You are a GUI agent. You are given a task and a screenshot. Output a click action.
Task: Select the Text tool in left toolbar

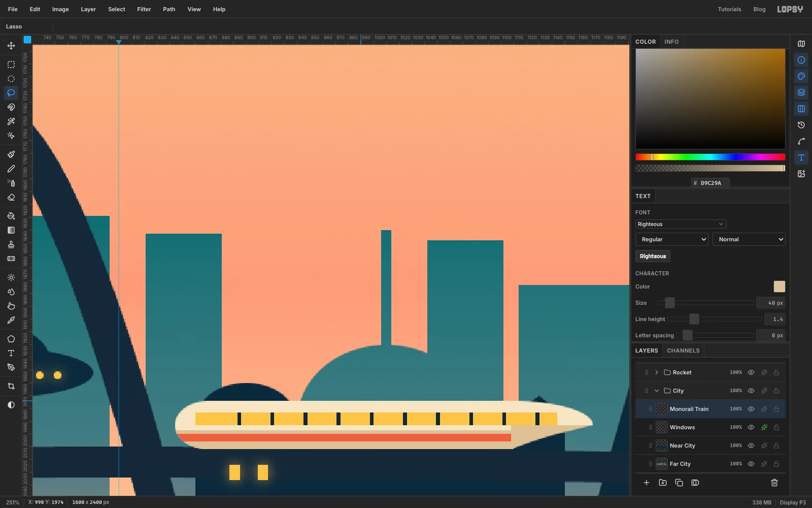11,353
